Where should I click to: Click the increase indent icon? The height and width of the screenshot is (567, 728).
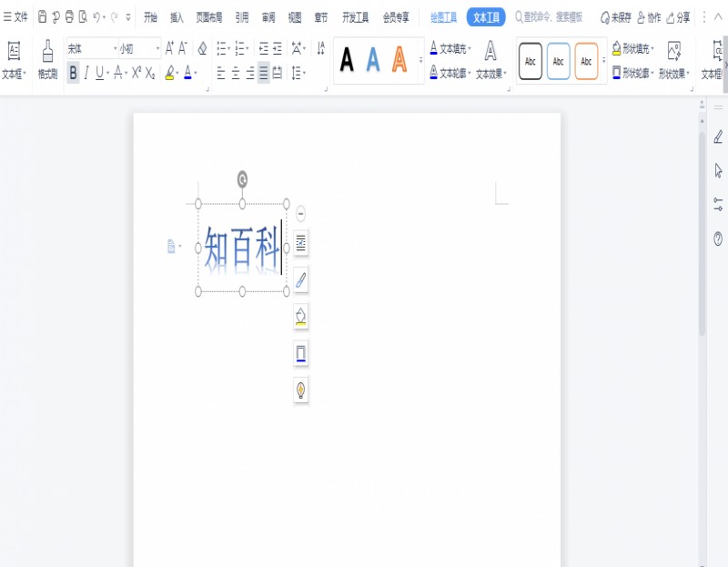point(278,48)
